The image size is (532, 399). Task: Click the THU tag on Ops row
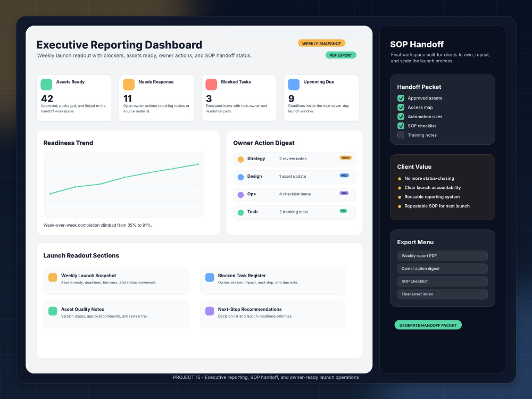coord(344,193)
